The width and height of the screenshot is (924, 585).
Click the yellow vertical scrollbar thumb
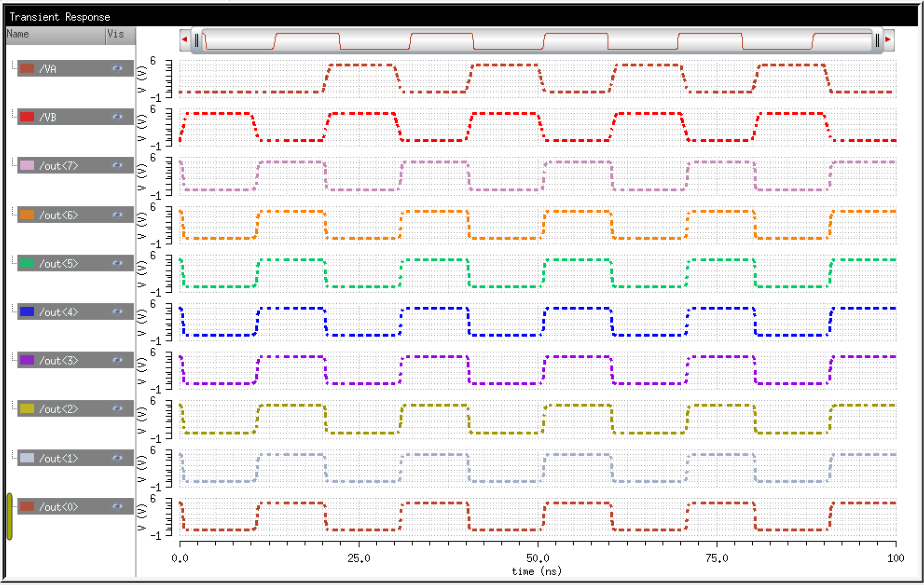(x=10, y=516)
